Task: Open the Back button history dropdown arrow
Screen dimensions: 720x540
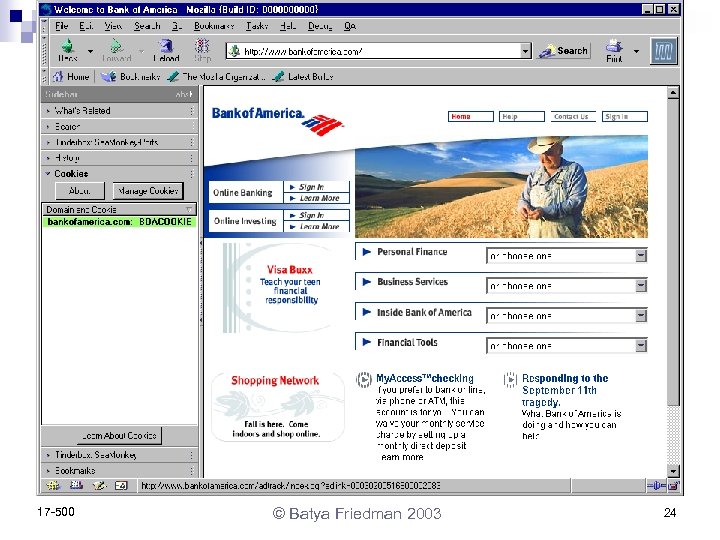Action: coord(90,51)
